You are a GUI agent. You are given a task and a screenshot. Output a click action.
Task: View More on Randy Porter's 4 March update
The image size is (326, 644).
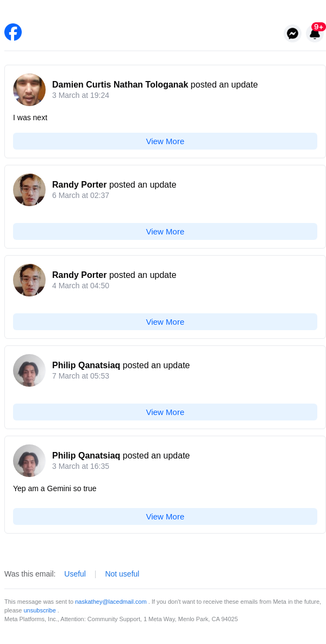[165, 322]
